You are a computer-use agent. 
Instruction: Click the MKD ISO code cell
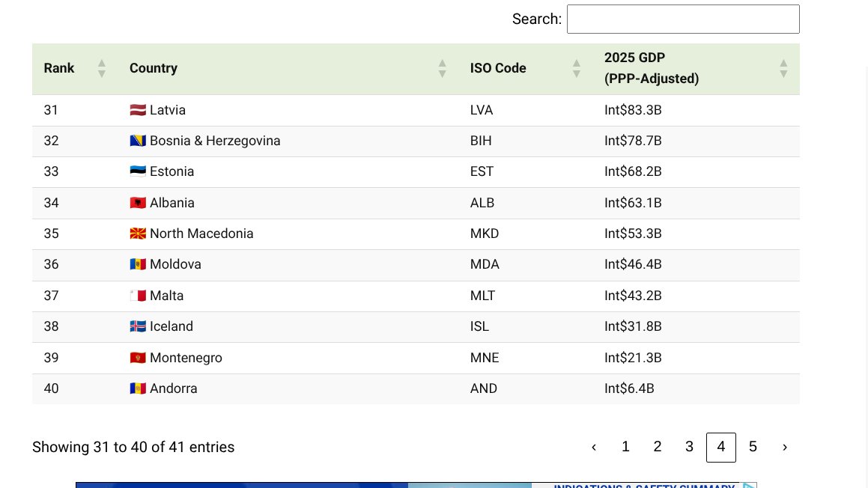tap(485, 233)
